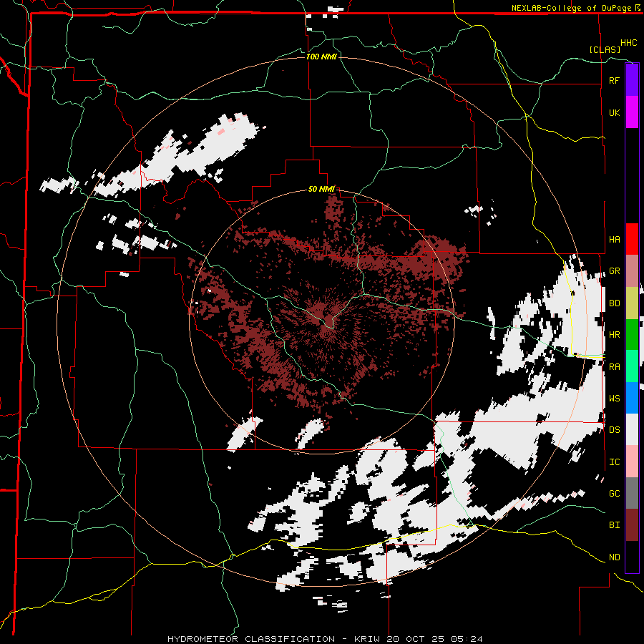Viewport: 644px width, 644px height.
Task: Click the DS white legend swatch
Action: point(632,429)
